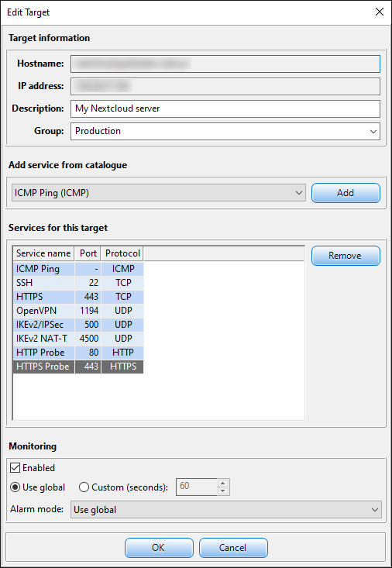Select the 'Use global' radio button
The image size is (392, 568).
pos(15,487)
